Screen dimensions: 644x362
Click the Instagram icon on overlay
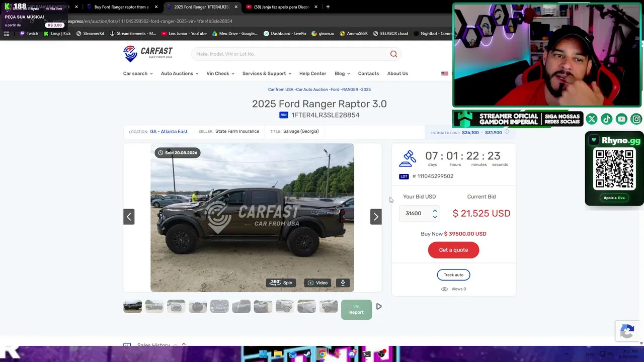point(636,119)
